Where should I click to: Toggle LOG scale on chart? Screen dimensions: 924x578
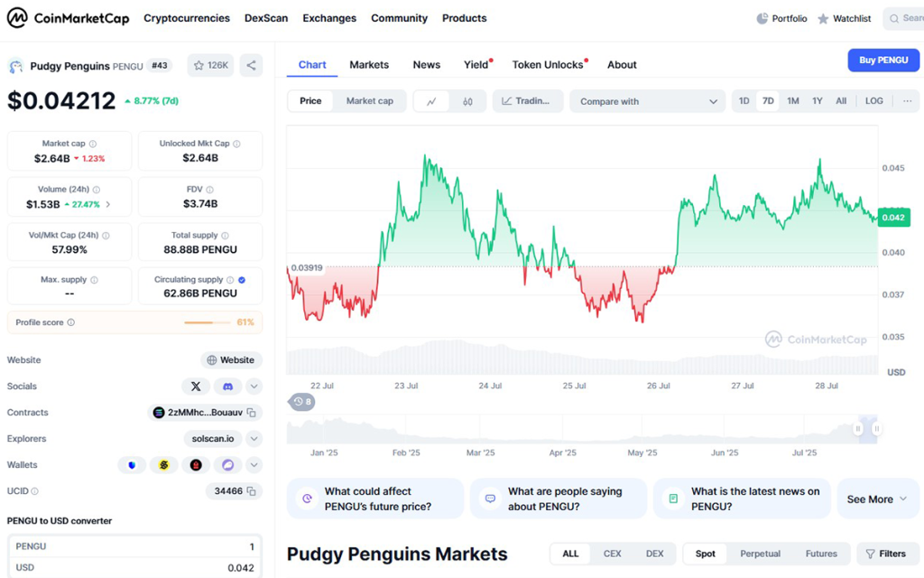(x=873, y=101)
